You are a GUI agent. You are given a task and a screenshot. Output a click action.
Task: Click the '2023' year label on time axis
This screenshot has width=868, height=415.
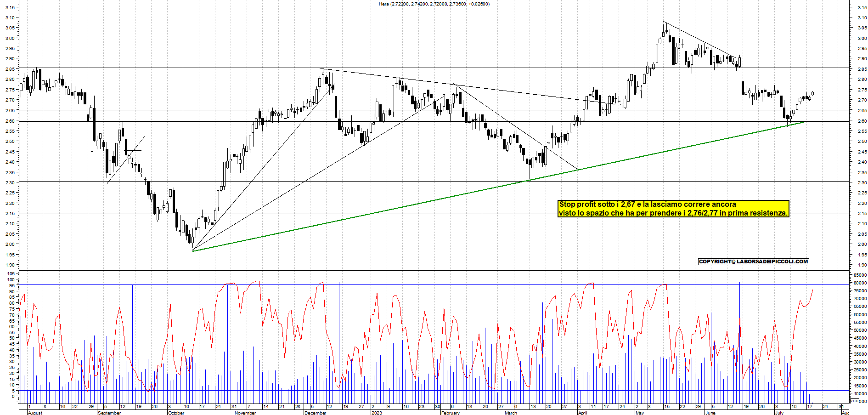coord(377,413)
